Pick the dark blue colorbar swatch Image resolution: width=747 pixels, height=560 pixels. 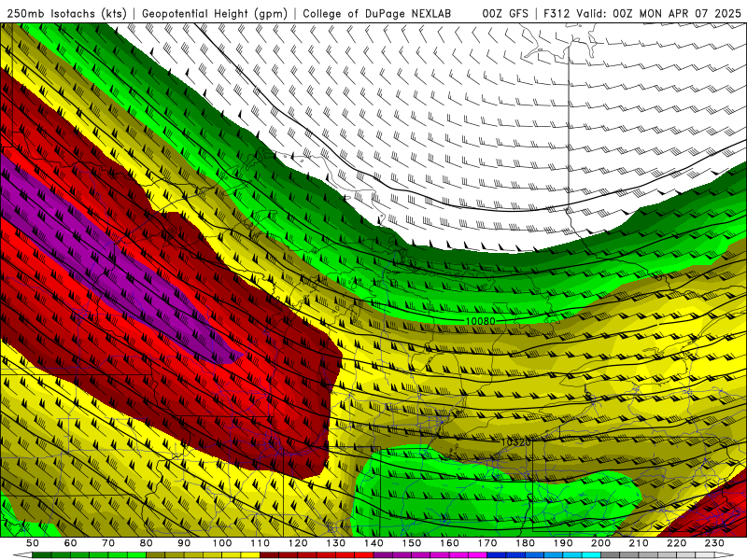pos(496,553)
